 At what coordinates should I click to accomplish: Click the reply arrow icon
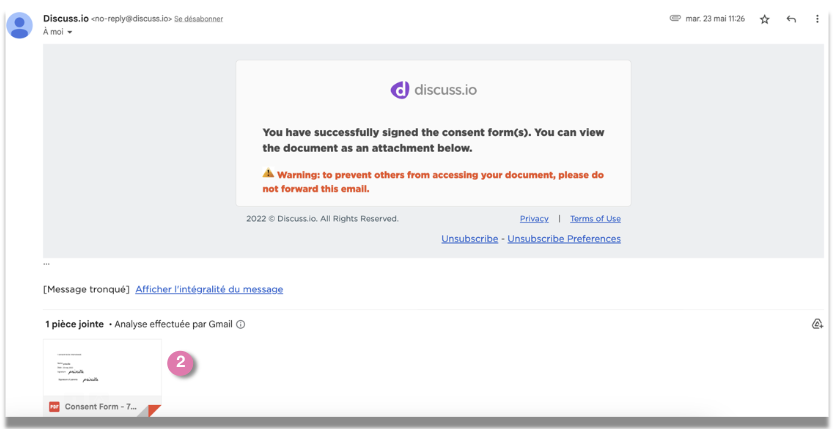pyautogui.click(x=791, y=19)
